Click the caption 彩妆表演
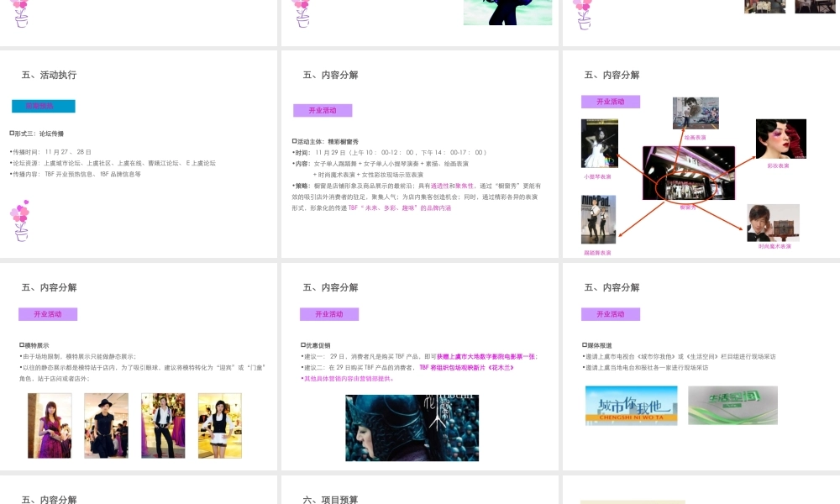 778,166
